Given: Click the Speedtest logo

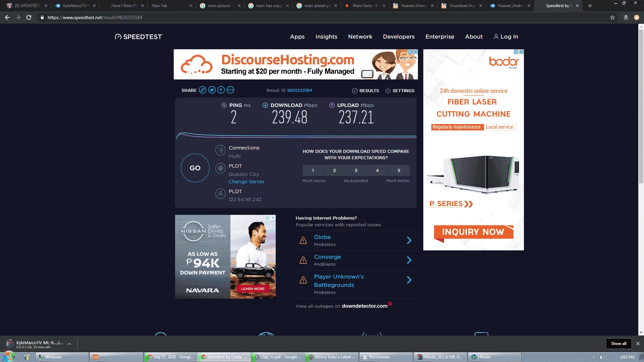Looking at the screenshot, I should [x=138, y=37].
